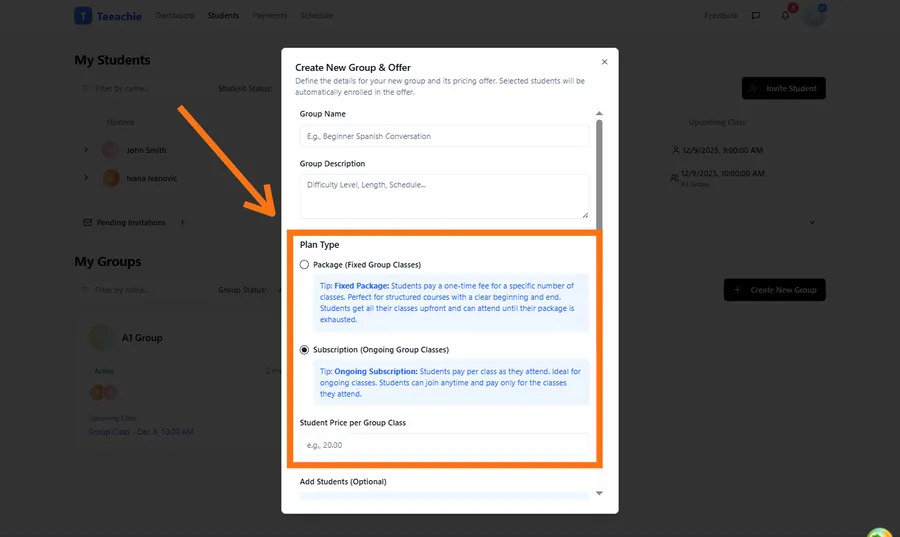Image resolution: width=900 pixels, height=537 pixels.
Task: Click the Create New Group button
Action: coord(775,290)
